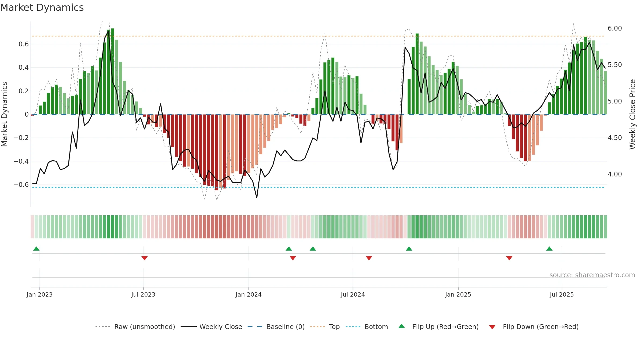Click the Jan 2024 axis label
Viewport: 644px width, 362px height.
pyautogui.click(x=249, y=294)
